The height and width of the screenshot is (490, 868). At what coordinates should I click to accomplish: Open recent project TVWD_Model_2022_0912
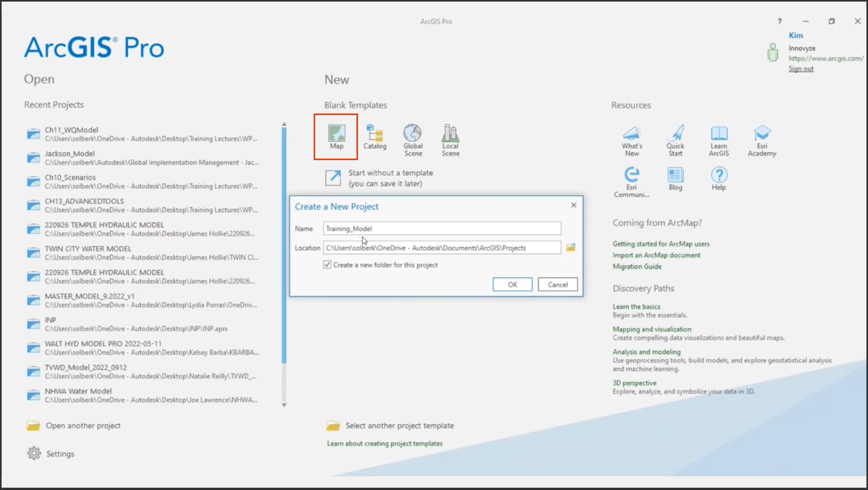pos(142,372)
